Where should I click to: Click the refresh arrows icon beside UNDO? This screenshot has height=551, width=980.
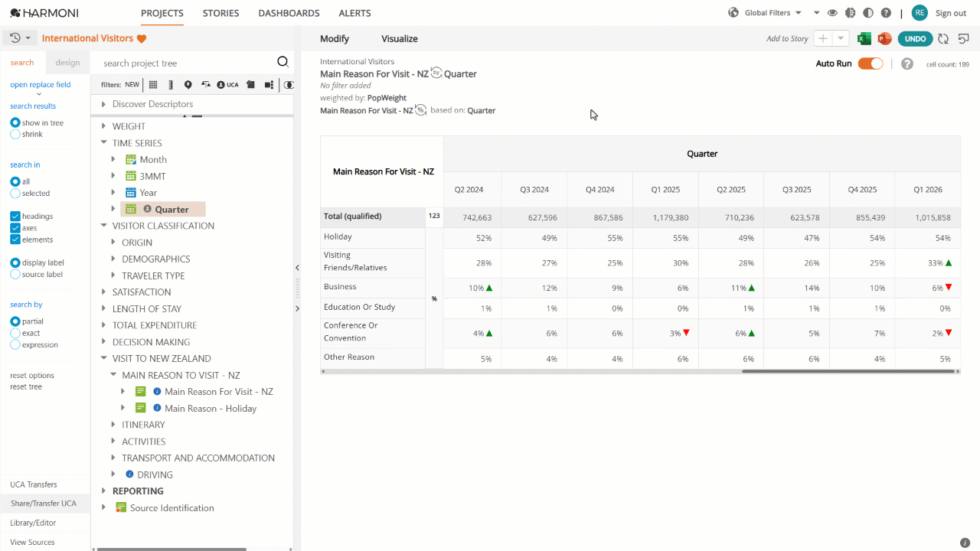click(943, 39)
